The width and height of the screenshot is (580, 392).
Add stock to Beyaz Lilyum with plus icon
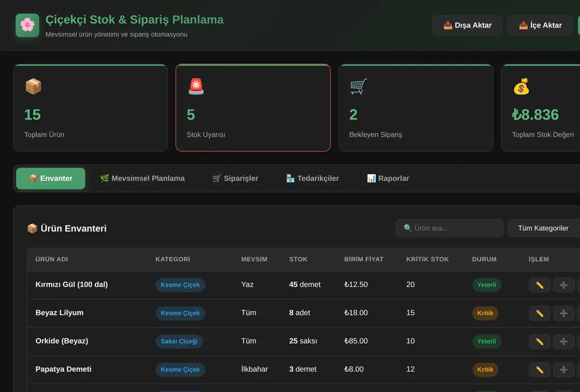click(x=564, y=313)
